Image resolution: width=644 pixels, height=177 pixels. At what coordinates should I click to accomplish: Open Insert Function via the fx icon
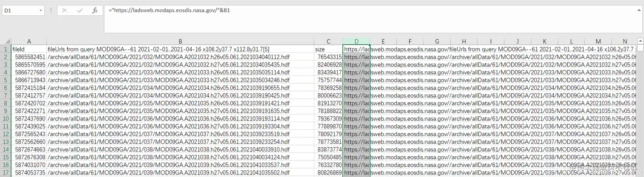coord(95,10)
